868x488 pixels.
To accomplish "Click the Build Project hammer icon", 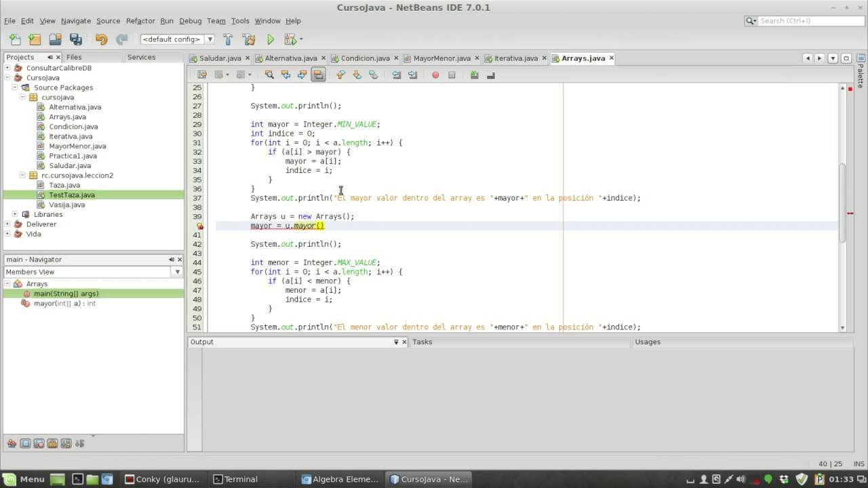I will (x=228, y=39).
